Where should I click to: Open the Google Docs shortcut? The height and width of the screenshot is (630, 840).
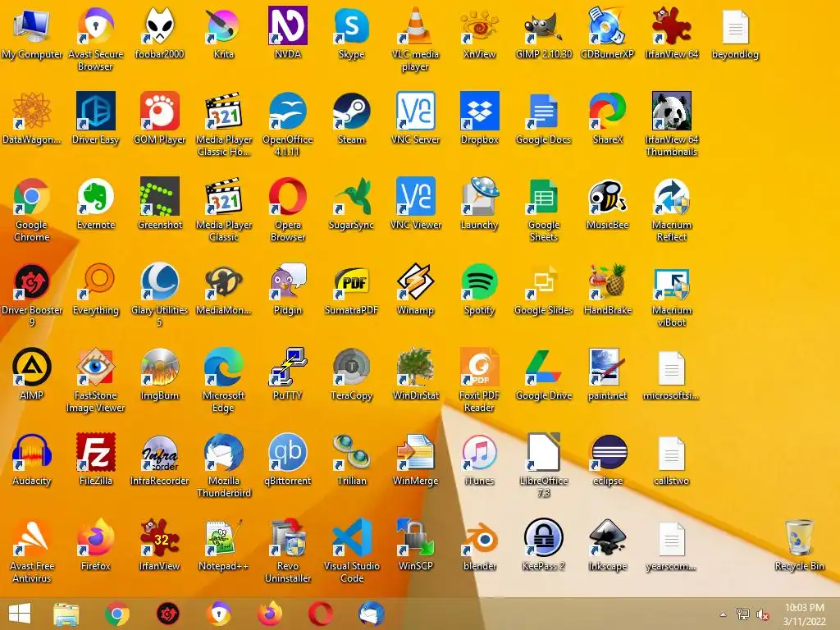point(543,111)
